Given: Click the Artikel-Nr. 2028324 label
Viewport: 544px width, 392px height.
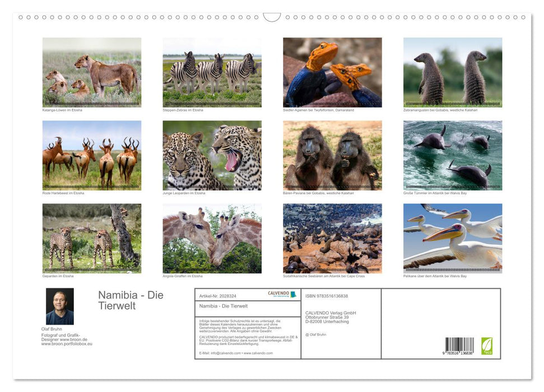Looking at the screenshot, I should tap(217, 295).
